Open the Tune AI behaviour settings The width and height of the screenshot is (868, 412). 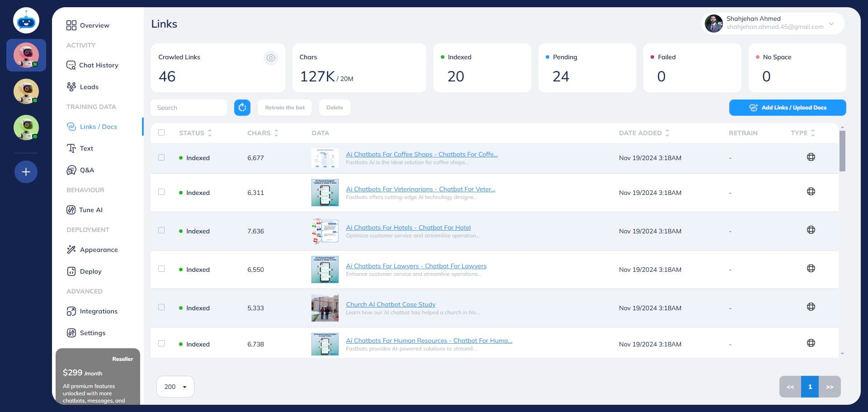[x=90, y=210]
